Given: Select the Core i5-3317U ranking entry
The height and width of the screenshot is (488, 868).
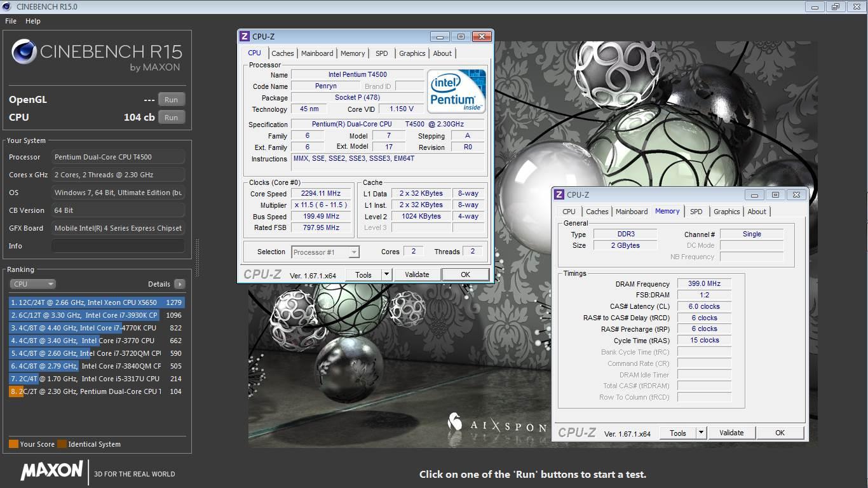Looking at the screenshot, I should (97, 379).
